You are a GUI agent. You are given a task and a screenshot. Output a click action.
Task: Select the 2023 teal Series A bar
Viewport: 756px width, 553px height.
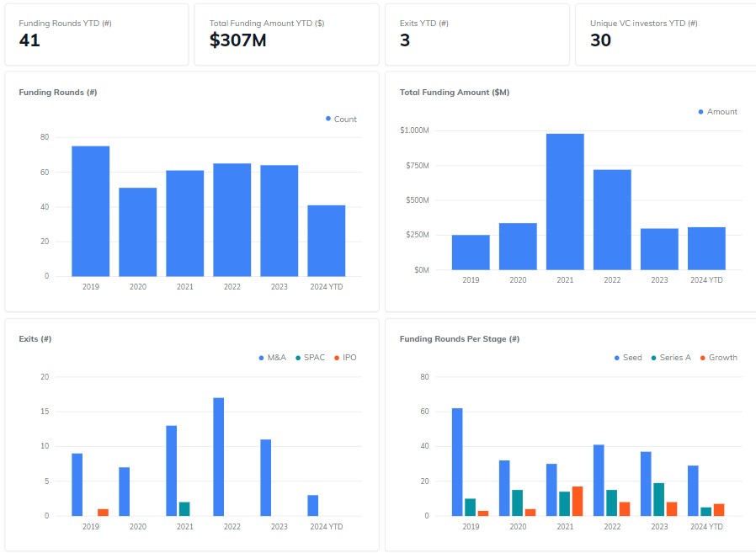pyautogui.click(x=659, y=499)
